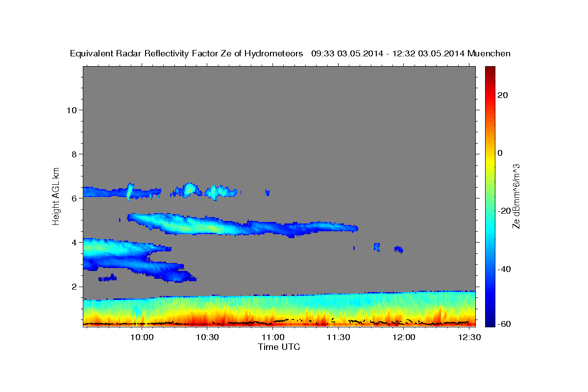The height and width of the screenshot is (392, 588).
Task: Click the height tick label '8'
Action: (x=73, y=154)
